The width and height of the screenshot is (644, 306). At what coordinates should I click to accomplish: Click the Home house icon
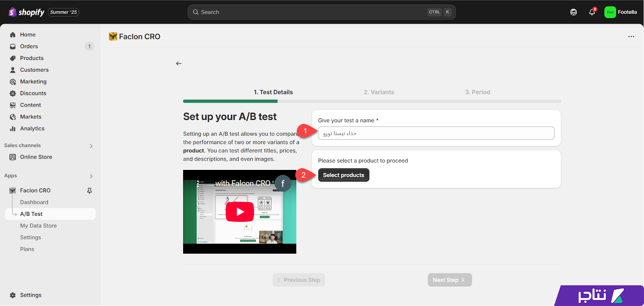(x=13, y=35)
